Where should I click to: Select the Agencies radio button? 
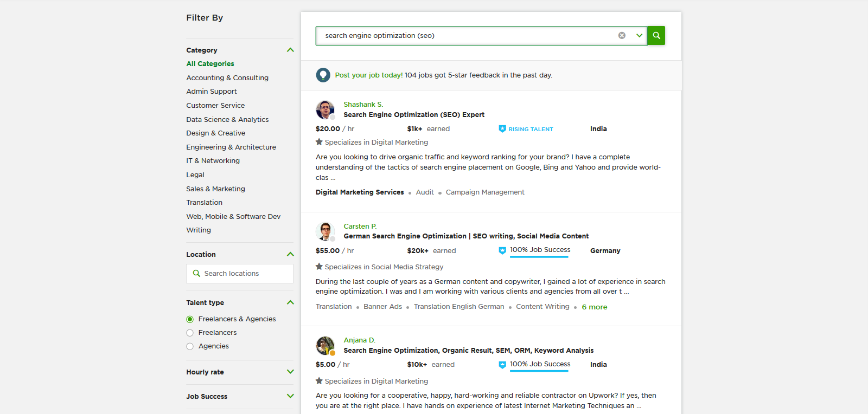coord(190,346)
